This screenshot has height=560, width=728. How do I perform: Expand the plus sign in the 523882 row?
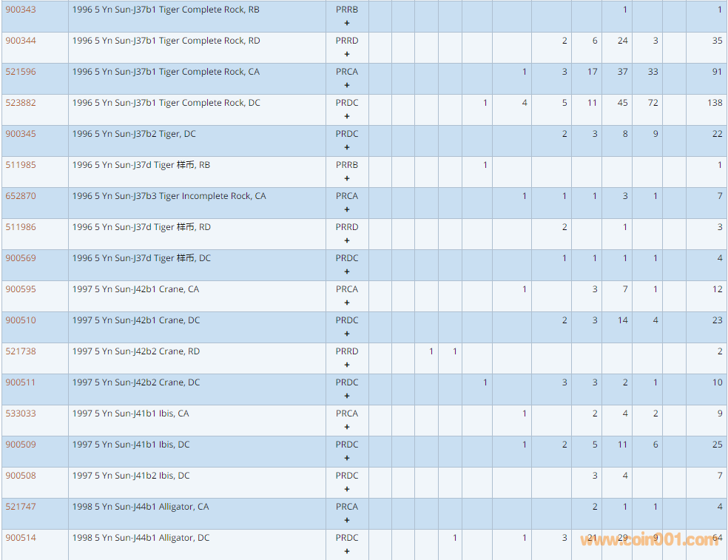(x=347, y=116)
